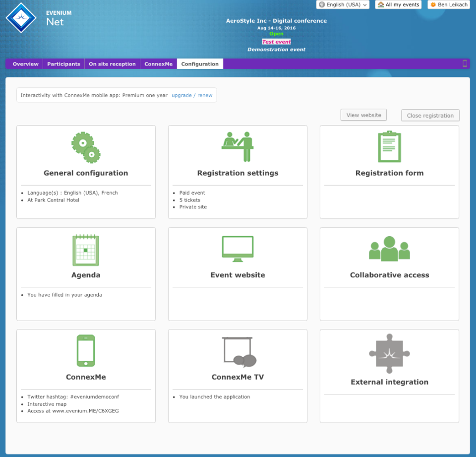The height and width of the screenshot is (457, 476).
Task: Select the Agenda calendar icon
Action: point(85,250)
